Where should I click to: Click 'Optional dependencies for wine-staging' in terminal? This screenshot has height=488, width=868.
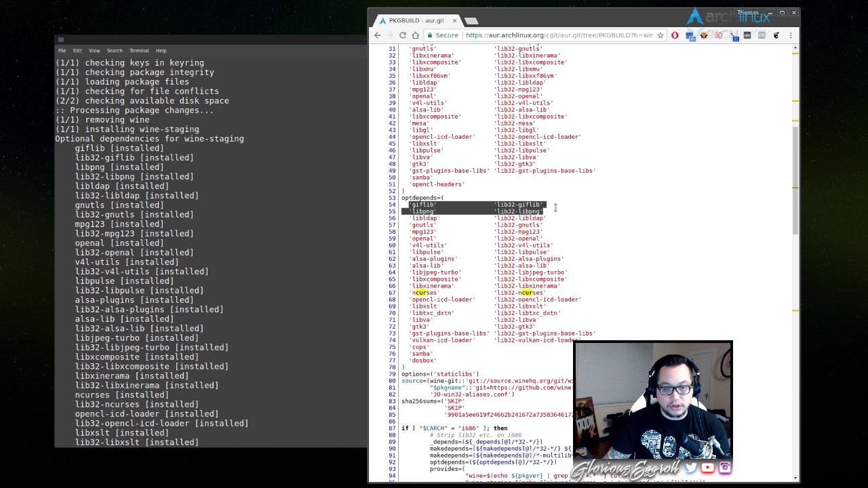(150, 138)
